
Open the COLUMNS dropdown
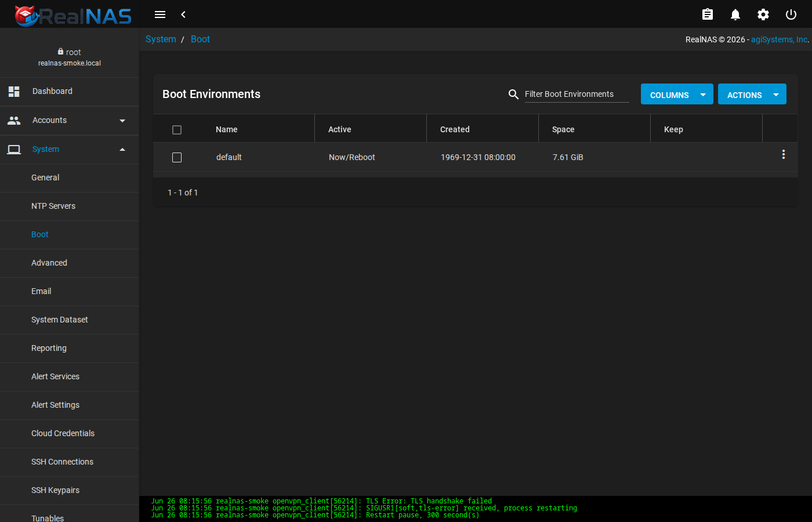pyautogui.click(x=677, y=94)
